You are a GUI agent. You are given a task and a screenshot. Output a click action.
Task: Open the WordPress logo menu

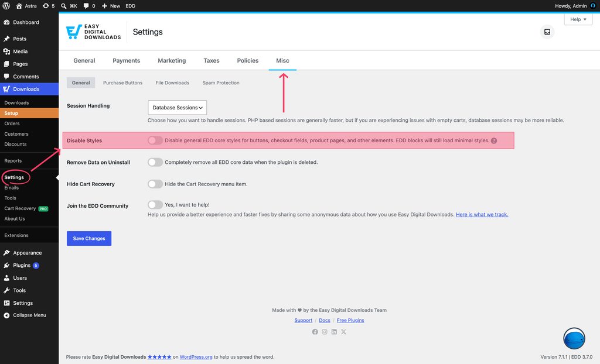click(x=6, y=6)
